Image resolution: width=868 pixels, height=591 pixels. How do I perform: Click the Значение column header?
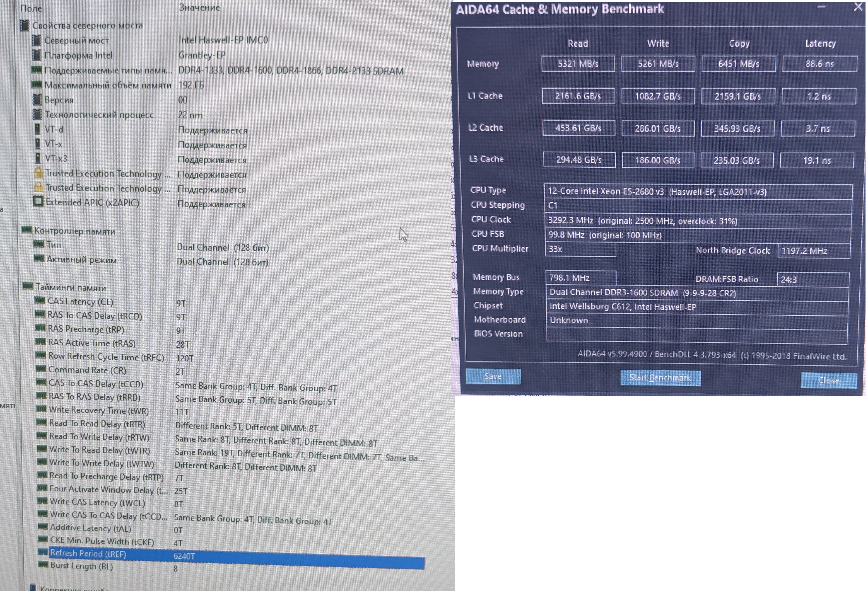199,7
